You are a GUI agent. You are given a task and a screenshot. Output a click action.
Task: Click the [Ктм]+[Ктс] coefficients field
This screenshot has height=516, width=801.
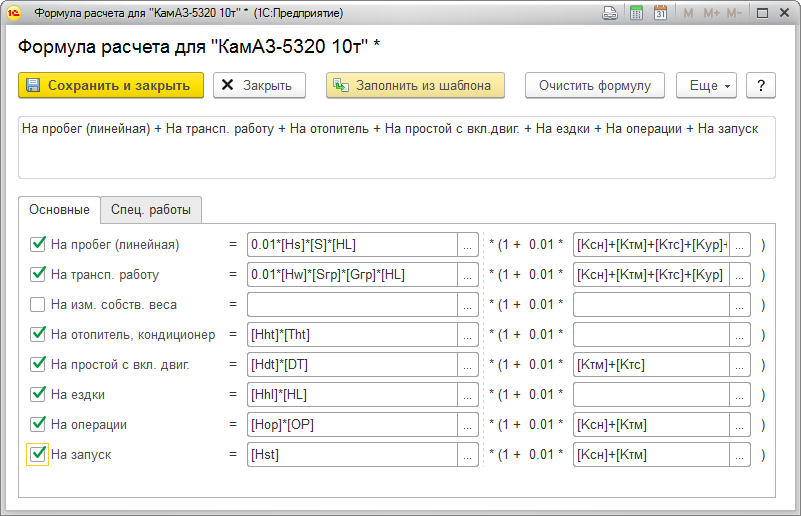coord(651,364)
